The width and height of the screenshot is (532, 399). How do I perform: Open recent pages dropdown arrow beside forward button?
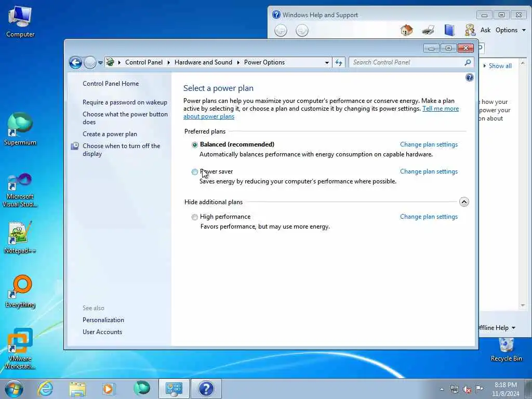(x=100, y=63)
